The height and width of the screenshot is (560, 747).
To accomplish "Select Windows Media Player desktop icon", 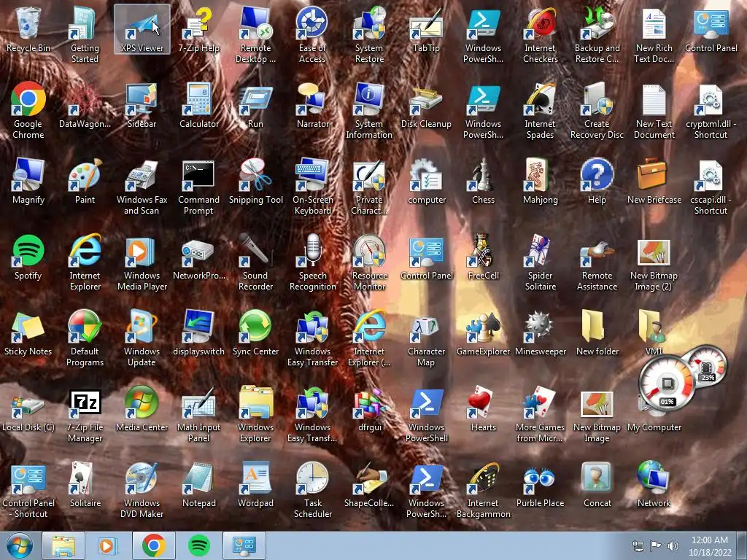I will [142, 262].
